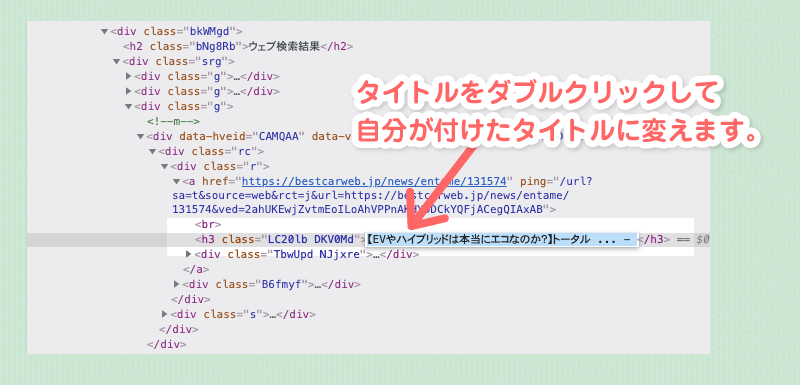The width and height of the screenshot is (800, 385).
Task: Select the h2 class bNg8Rb line
Action: point(238,46)
